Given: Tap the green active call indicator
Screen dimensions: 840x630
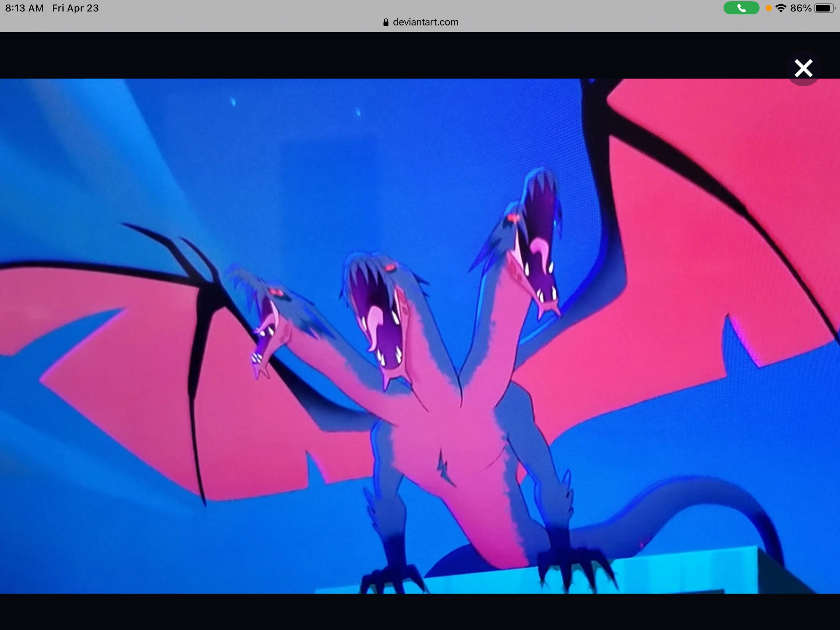Looking at the screenshot, I should point(741,8).
